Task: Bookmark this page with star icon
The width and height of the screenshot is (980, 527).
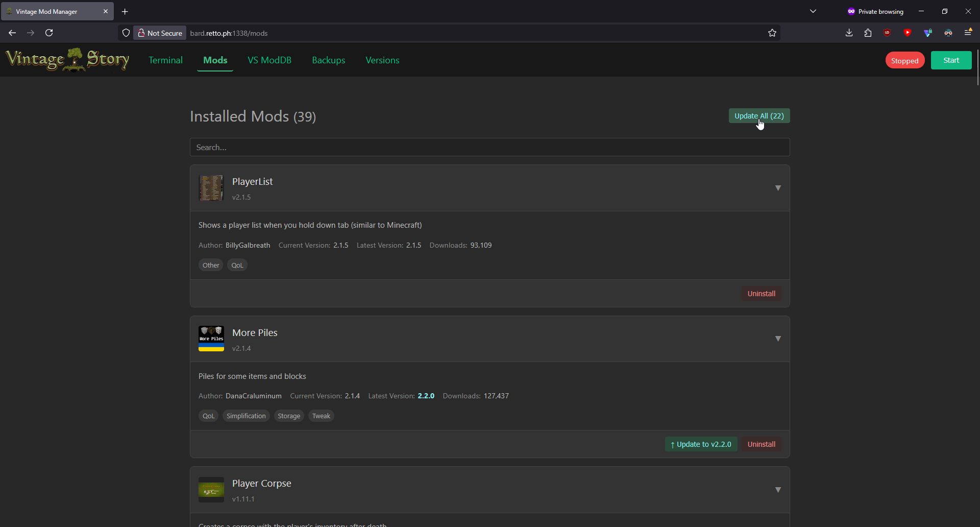Action: [x=772, y=33]
